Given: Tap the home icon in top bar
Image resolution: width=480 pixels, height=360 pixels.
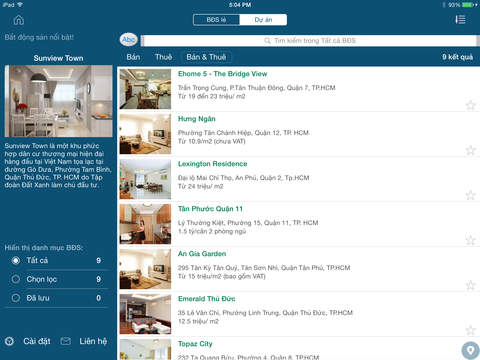Looking at the screenshot, I should [x=19, y=20].
